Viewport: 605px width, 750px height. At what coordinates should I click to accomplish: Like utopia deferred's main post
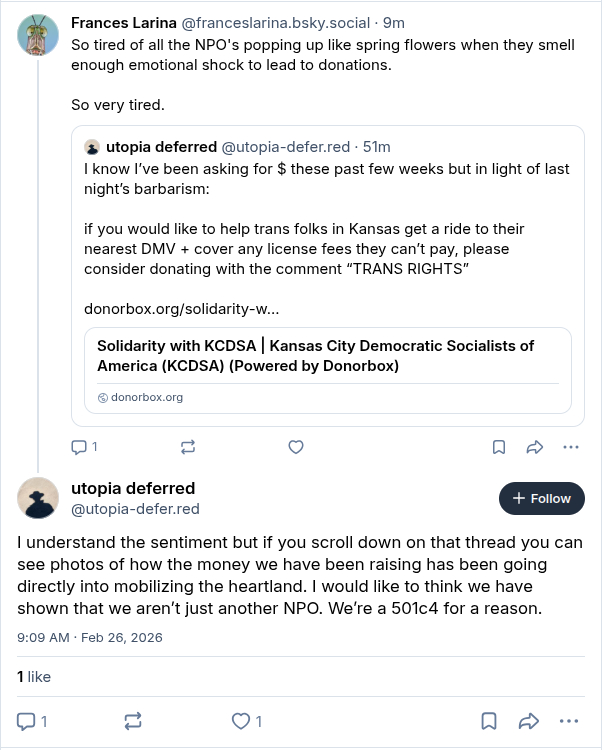pos(245,720)
